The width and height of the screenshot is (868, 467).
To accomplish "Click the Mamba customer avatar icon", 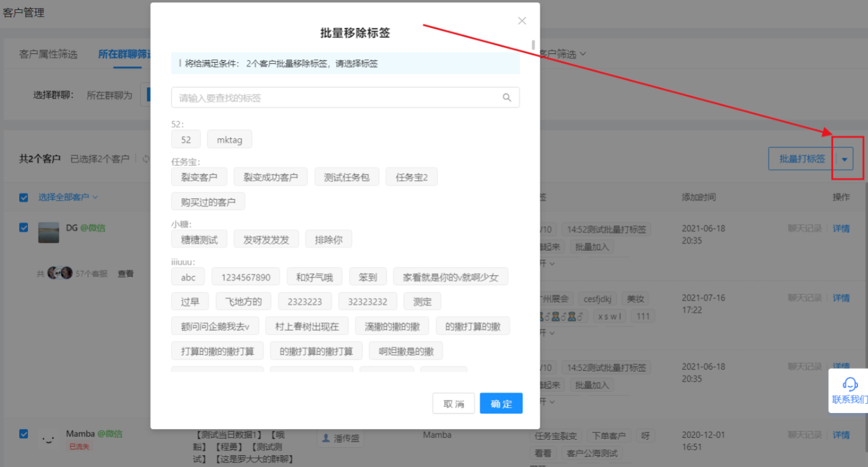I will 48,439.
